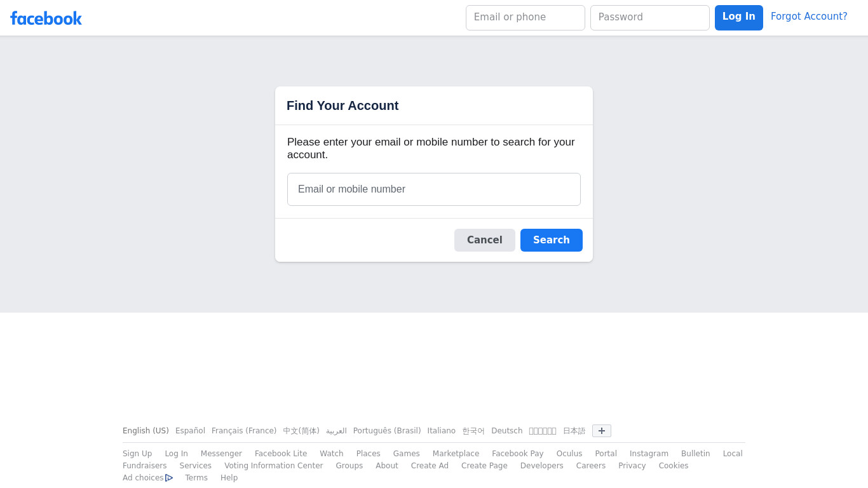
Task: Go to Marketplace from the footer
Action: (x=456, y=454)
